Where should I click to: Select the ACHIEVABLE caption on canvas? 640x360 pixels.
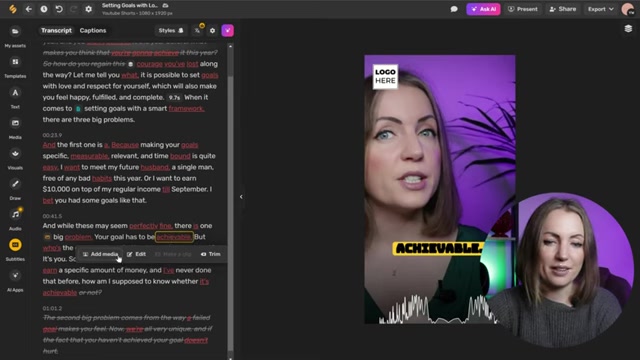(x=439, y=248)
